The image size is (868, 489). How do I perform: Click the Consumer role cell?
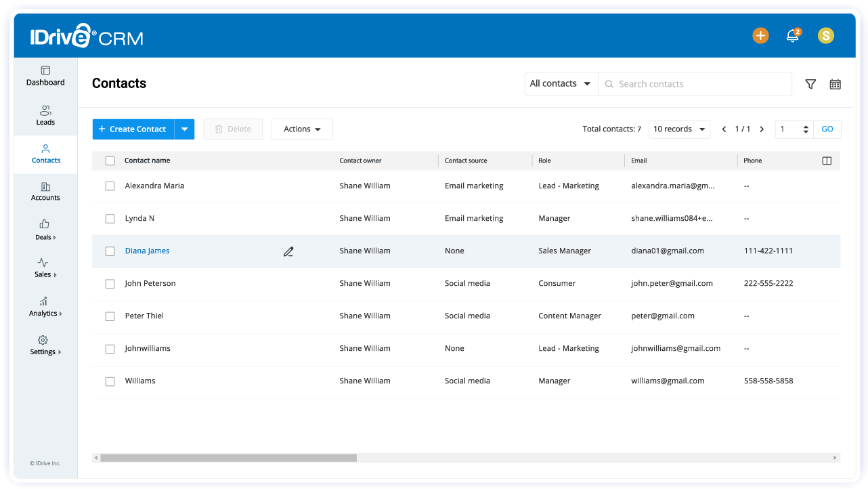point(557,283)
